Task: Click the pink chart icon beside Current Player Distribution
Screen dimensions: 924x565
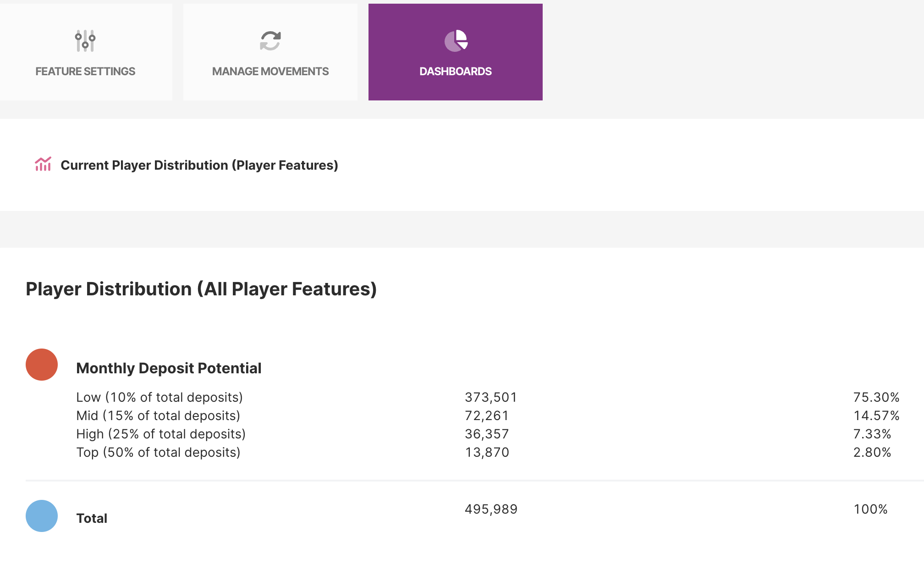Action: pos(43,164)
